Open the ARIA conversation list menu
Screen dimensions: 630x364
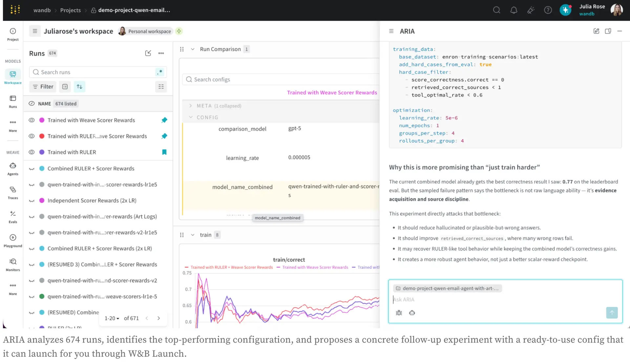click(x=391, y=31)
